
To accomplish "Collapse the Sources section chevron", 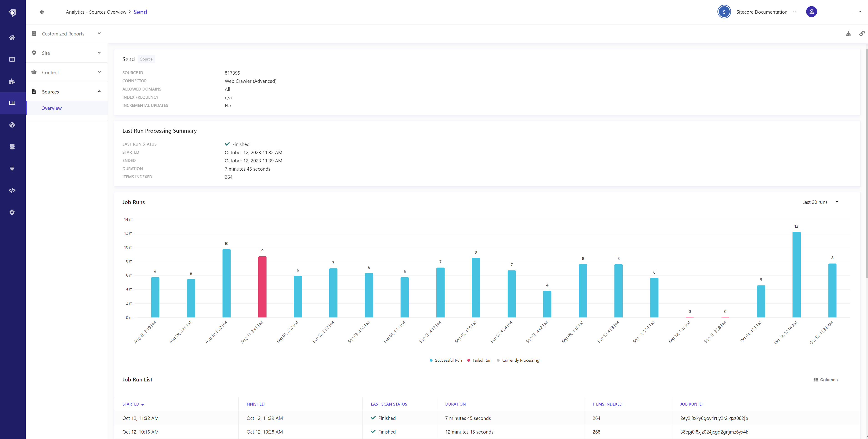I will coord(99,91).
